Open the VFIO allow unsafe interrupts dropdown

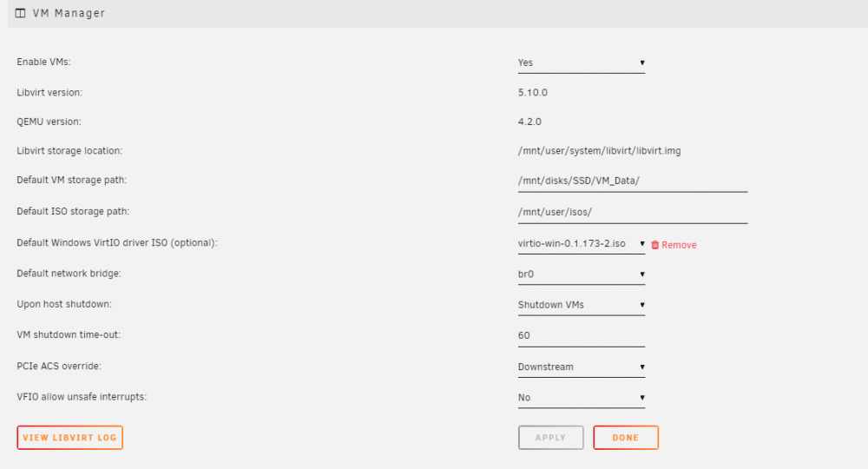coord(582,398)
